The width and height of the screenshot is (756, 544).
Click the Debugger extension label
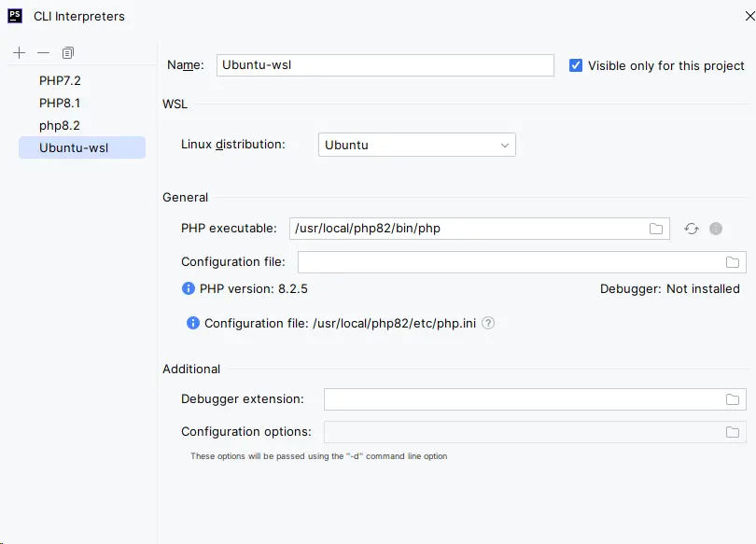point(243,399)
